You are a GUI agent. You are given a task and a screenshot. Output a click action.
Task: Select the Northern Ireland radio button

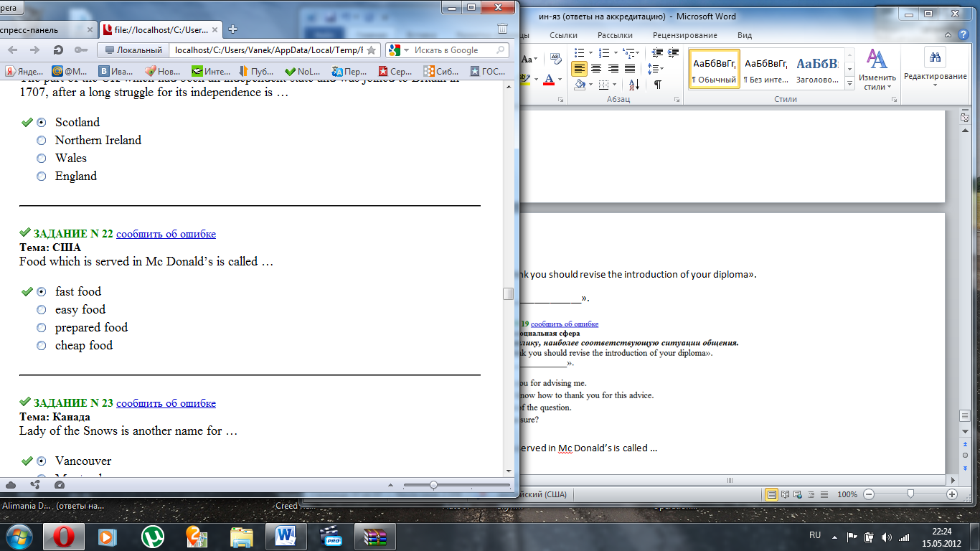pos(42,141)
